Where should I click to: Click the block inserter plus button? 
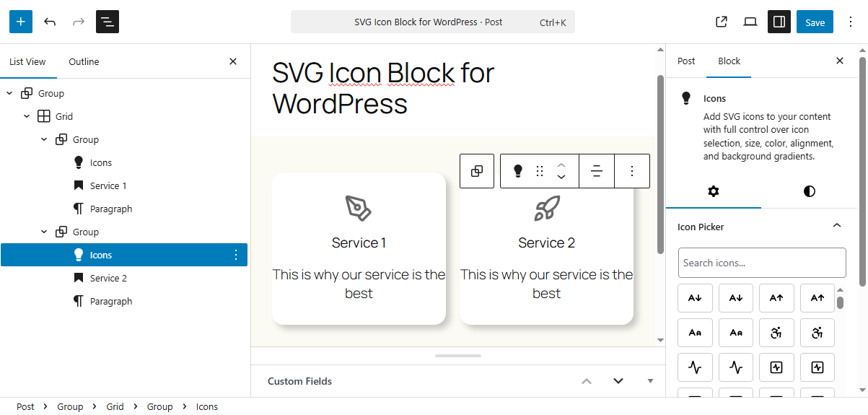pyautogui.click(x=21, y=22)
